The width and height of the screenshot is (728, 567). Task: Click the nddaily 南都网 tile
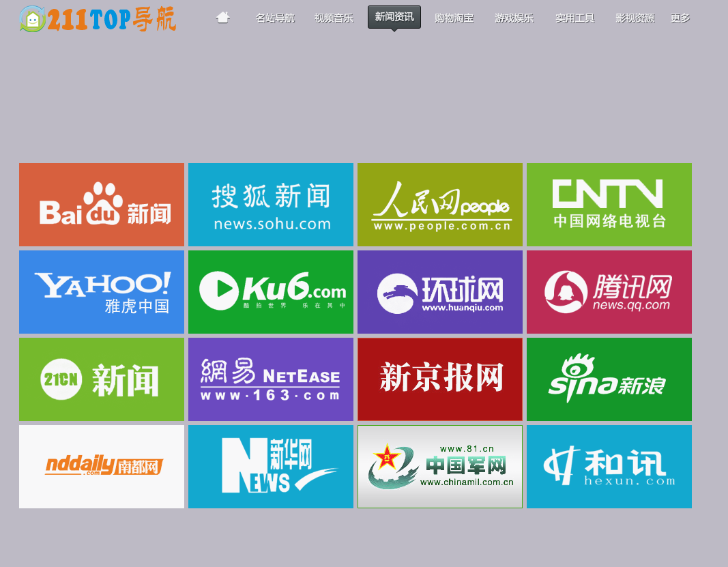pos(102,467)
